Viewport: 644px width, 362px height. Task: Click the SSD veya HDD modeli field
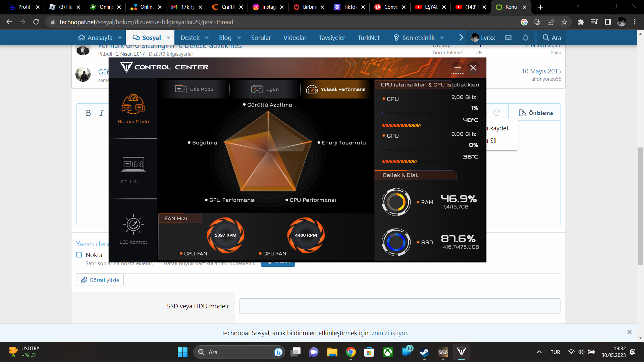click(x=399, y=306)
